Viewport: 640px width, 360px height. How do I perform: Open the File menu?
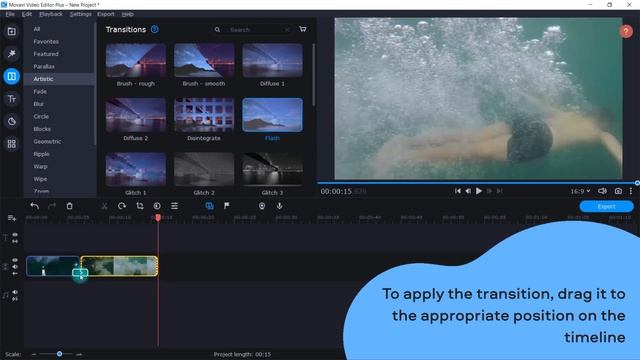point(10,14)
